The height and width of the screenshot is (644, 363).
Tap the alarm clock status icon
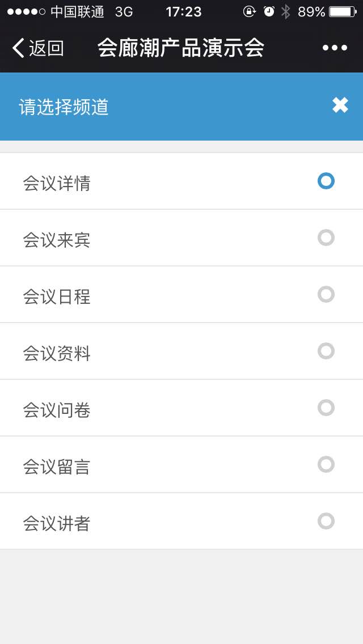click(269, 12)
